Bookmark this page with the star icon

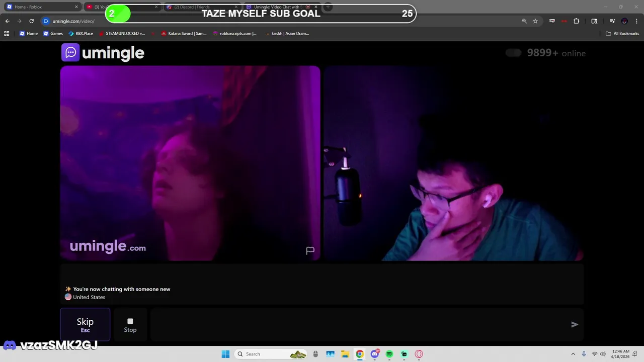tap(535, 21)
